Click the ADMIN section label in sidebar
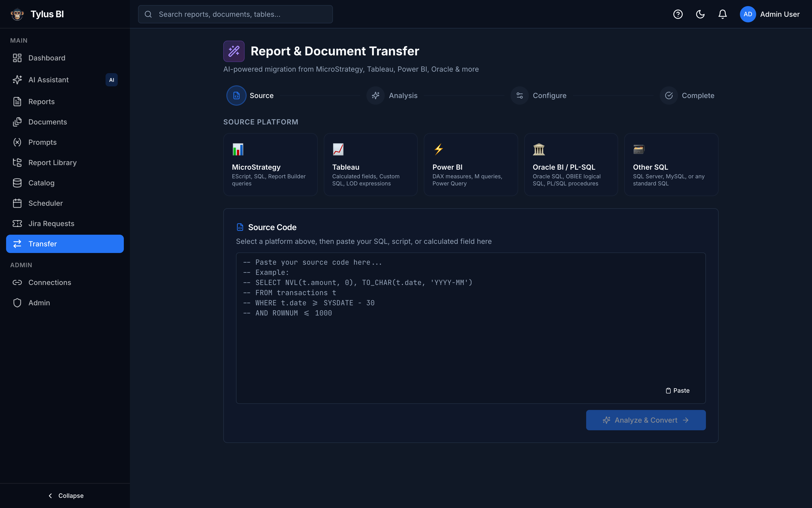Screen dimensions: 812x508 [x=21, y=265]
